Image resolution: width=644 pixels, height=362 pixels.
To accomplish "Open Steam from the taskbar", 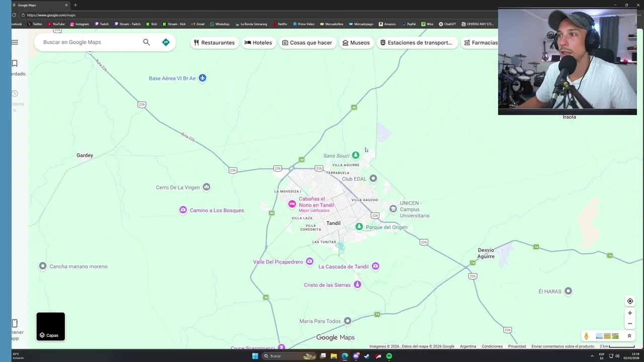I will pos(367,356).
